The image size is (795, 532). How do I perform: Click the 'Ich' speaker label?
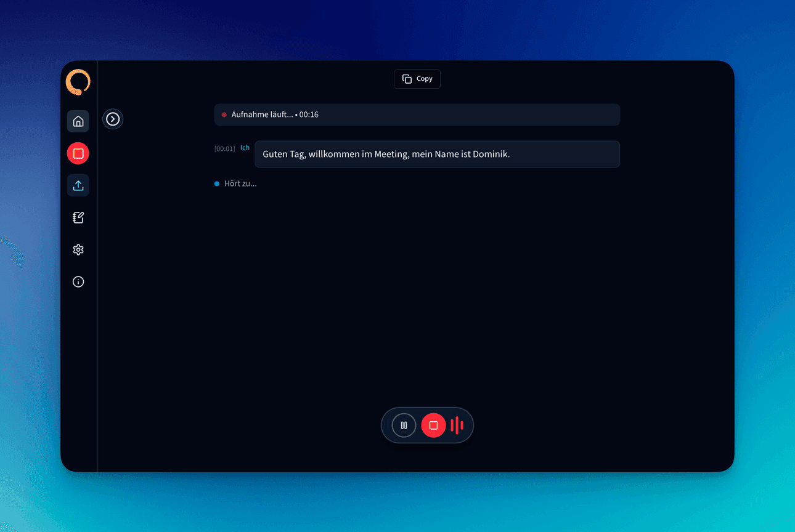pyautogui.click(x=245, y=148)
